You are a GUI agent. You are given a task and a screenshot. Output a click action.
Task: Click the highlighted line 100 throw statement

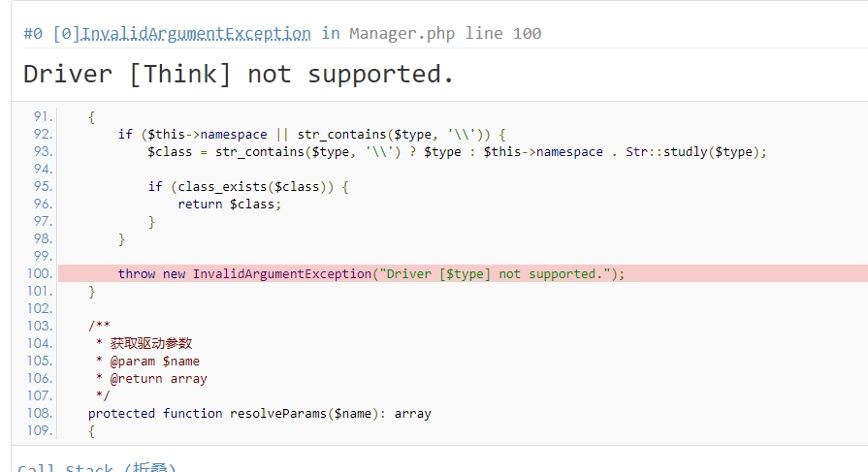[371, 273]
